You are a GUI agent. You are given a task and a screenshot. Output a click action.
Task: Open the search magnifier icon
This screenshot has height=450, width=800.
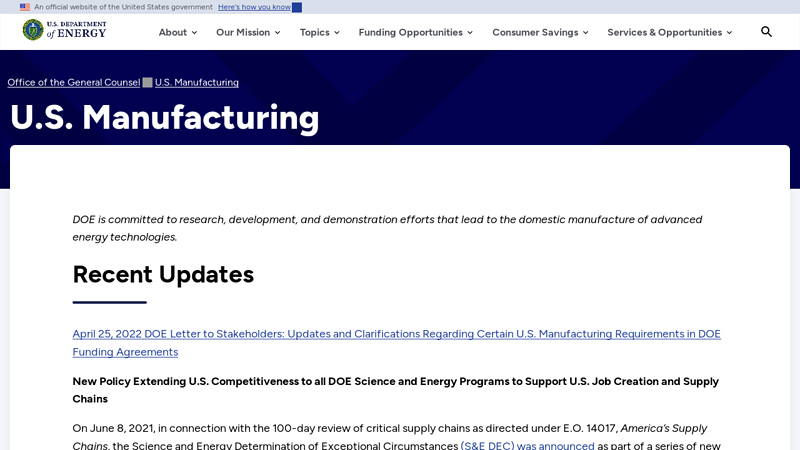point(766,32)
